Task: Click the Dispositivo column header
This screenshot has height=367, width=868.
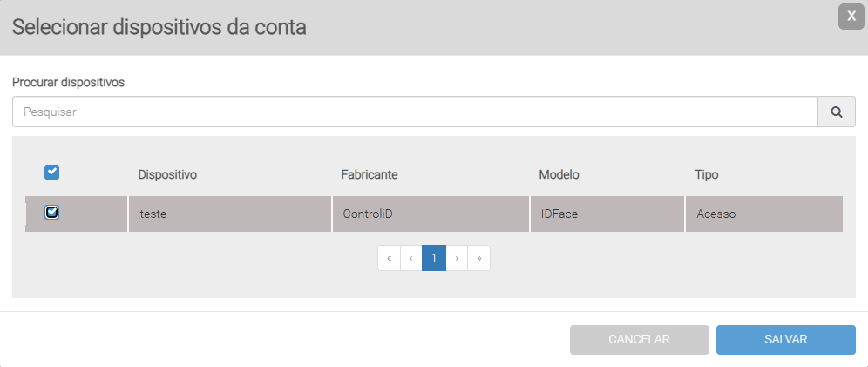Action: tap(167, 175)
